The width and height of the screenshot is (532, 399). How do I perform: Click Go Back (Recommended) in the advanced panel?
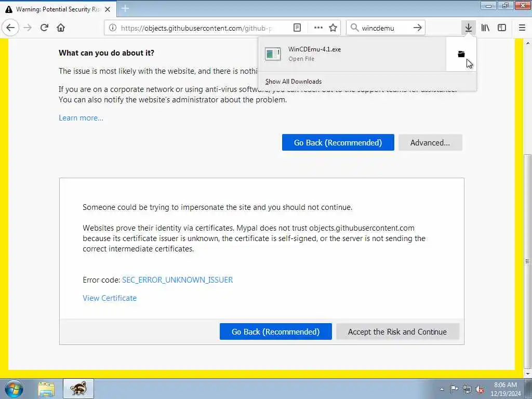point(275,331)
